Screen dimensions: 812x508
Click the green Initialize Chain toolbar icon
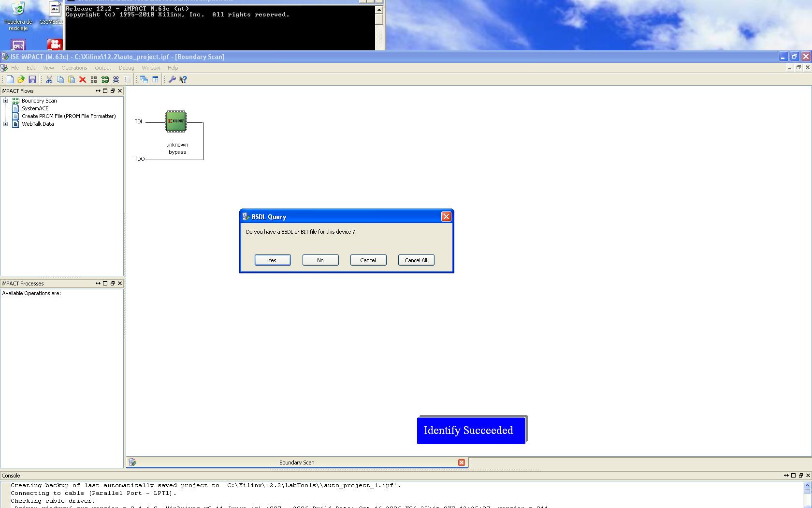pyautogui.click(x=105, y=79)
